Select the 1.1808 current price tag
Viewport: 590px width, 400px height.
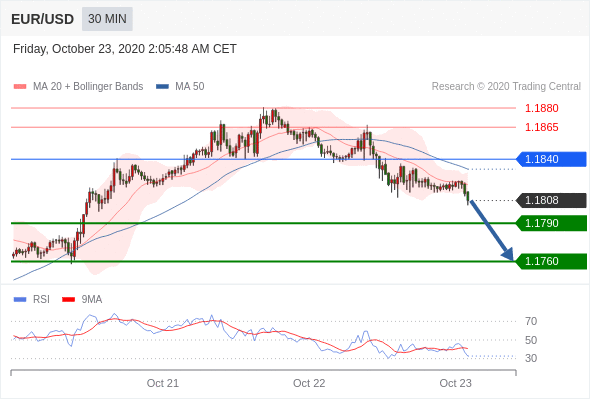[x=551, y=200]
